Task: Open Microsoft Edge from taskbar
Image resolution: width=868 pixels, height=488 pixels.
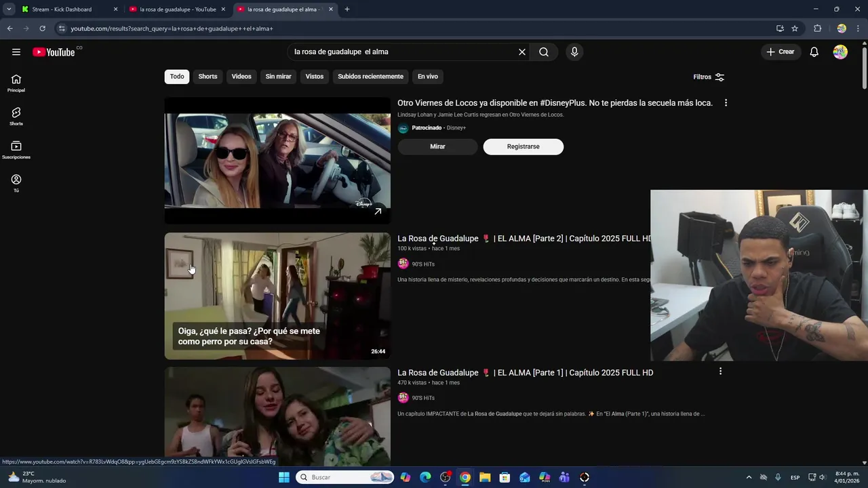Action: (425, 477)
